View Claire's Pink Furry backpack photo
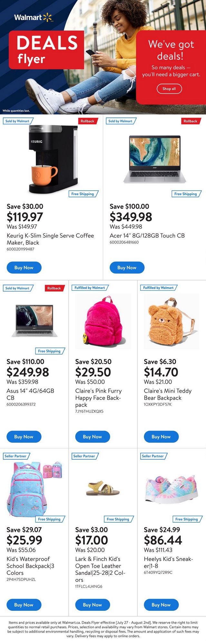Image resolution: width=206 pixels, height=644 pixels. tap(103, 321)
